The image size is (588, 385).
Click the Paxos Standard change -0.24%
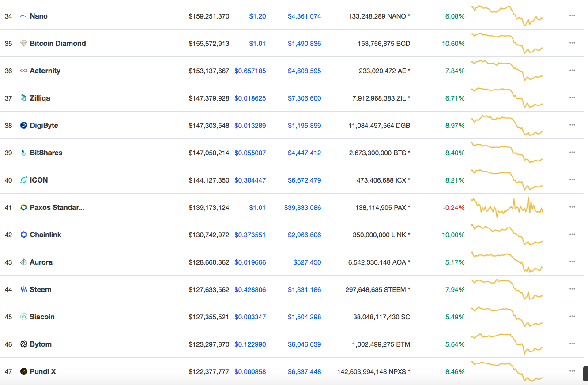coord(454,208)
